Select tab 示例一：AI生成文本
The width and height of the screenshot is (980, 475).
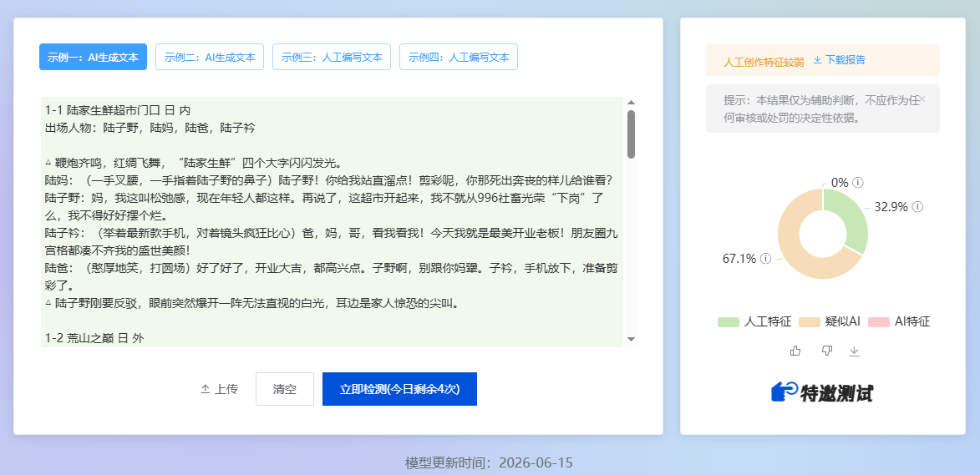[x=93, y=57]
